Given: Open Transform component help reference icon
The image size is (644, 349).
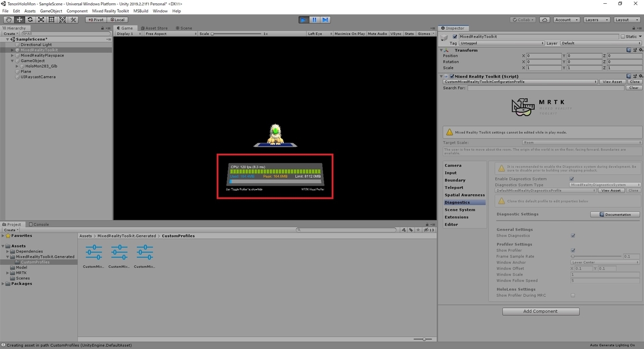Looking at the screenshot, I should 629,50.
